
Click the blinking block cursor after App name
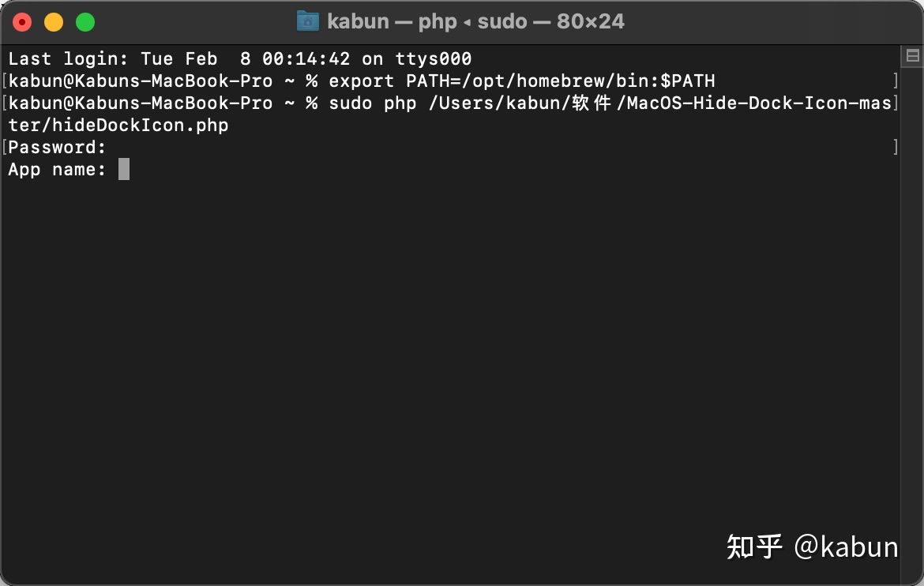tap(124, 169)
